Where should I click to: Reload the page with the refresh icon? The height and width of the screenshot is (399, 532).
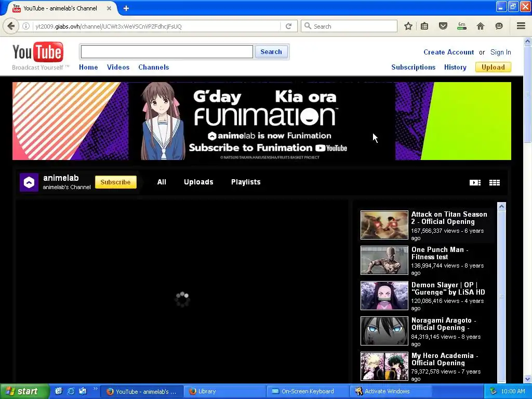pos(289,26)
